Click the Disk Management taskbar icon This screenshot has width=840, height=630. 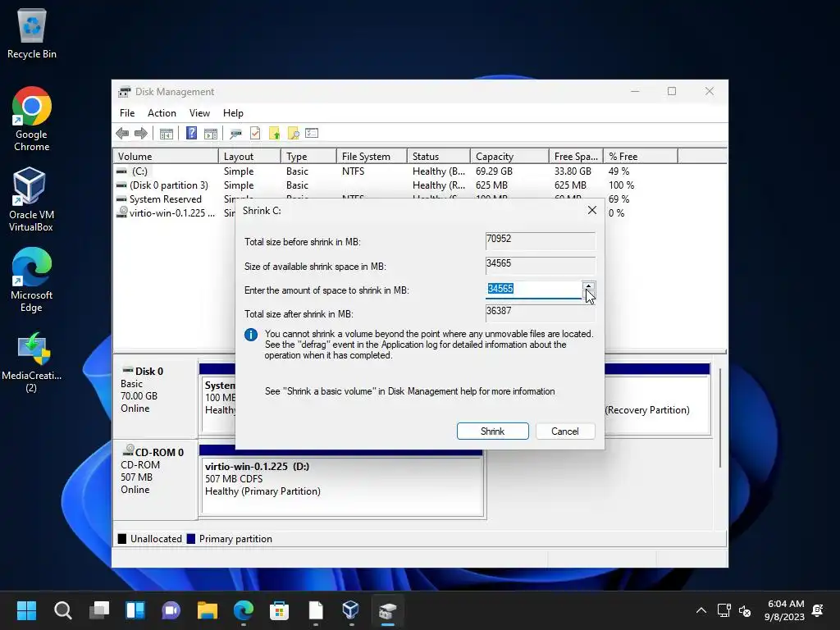tap(387, 610)
